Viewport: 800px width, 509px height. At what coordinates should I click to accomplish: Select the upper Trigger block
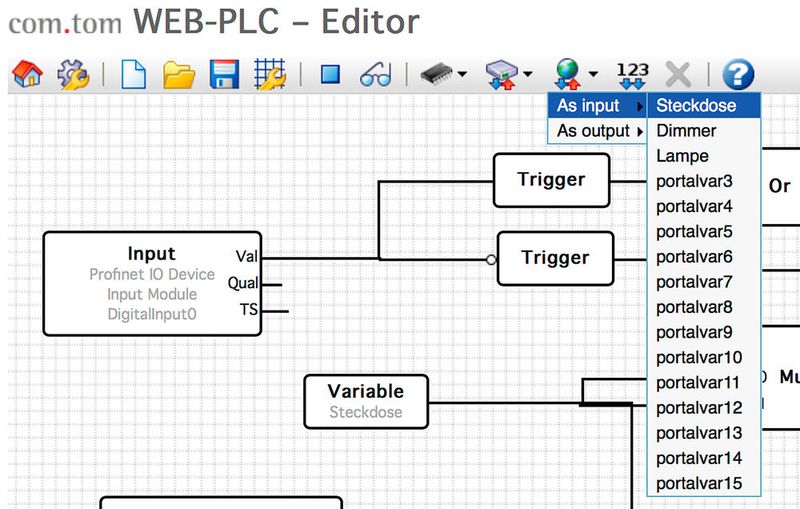(552, 180)
